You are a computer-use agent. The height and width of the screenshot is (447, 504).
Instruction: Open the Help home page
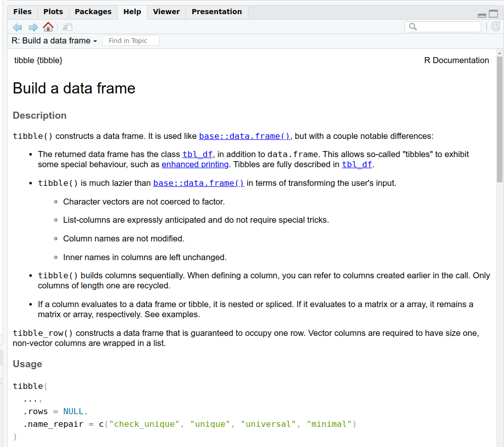[48, 27]
